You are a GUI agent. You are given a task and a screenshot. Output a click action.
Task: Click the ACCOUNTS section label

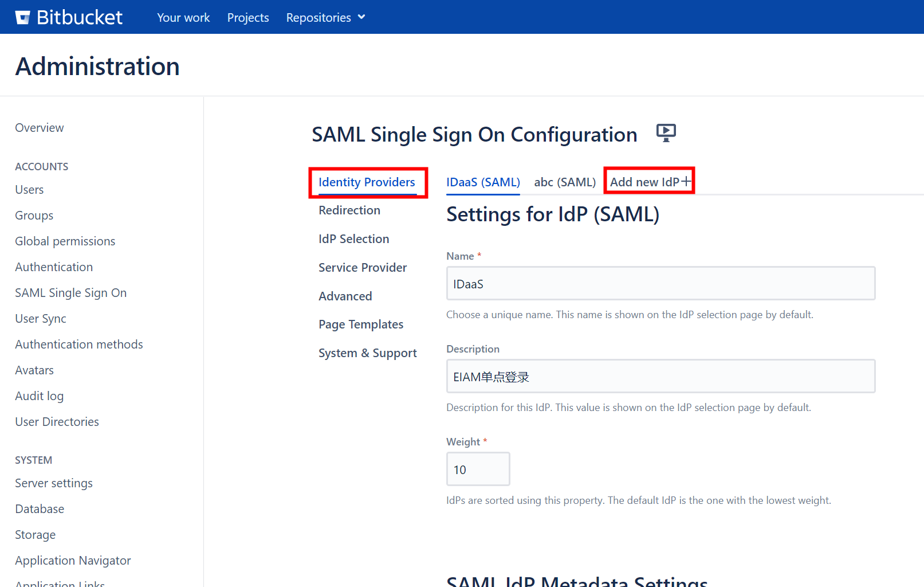[x=42, y=167]
